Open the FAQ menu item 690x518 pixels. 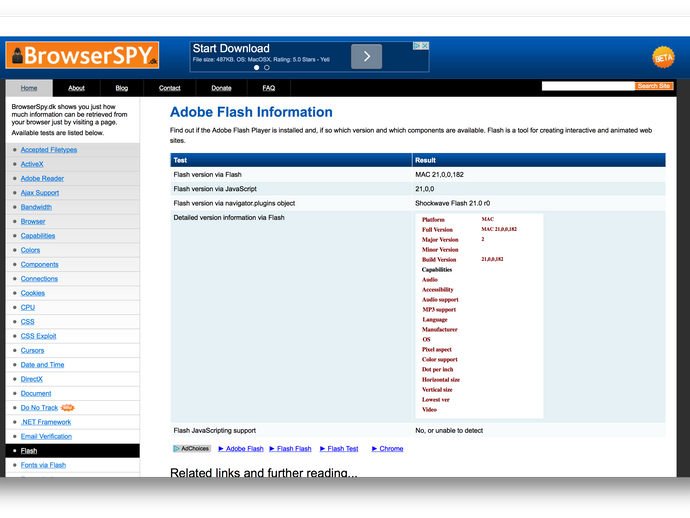(269, 88)
